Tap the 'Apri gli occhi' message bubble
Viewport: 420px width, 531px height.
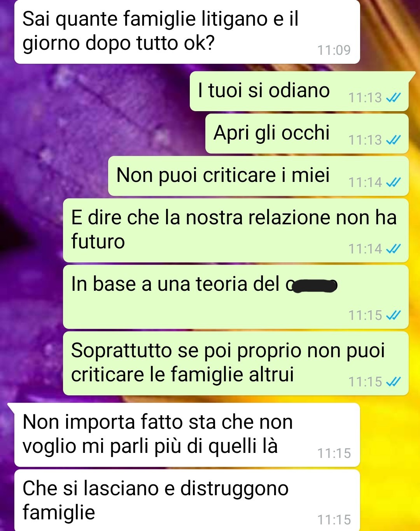[307, 133]
